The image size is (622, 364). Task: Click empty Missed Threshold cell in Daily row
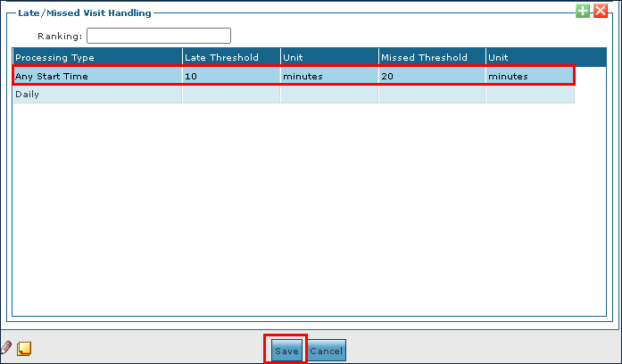tap(431, 95)
